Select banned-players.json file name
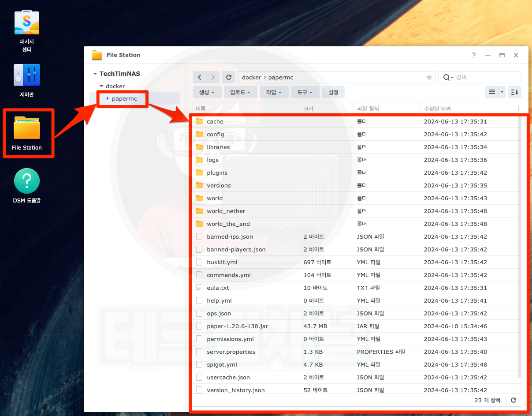 236,249
